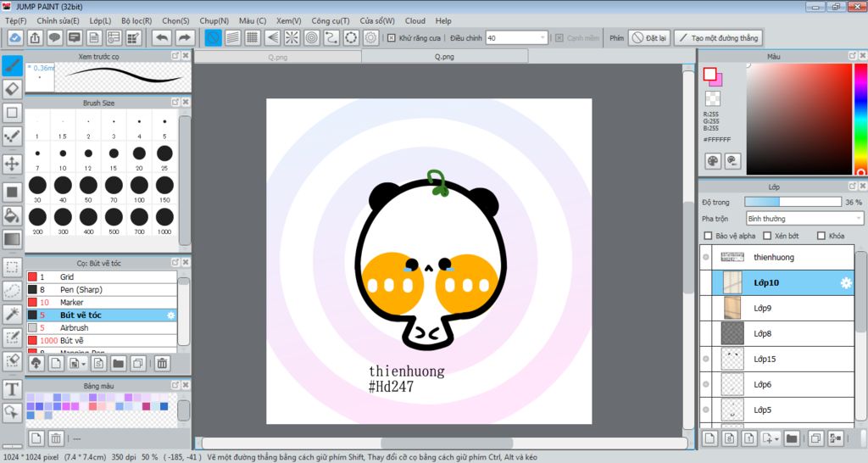Toggle visibility of thienhuong layer
Viewport: 868px width, 463px height.
(x=706, y=258)
